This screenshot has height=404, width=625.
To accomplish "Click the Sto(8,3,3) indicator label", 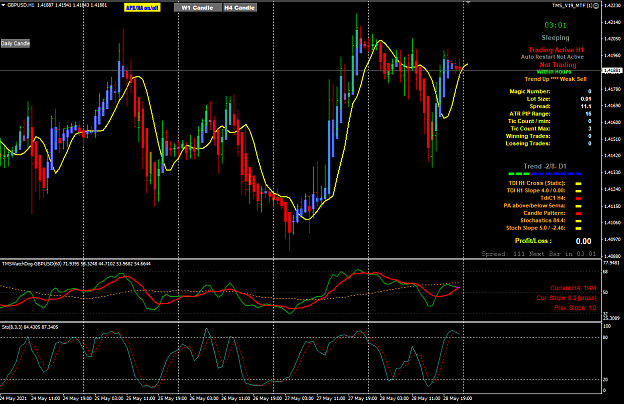I will (x=30, y=327).
